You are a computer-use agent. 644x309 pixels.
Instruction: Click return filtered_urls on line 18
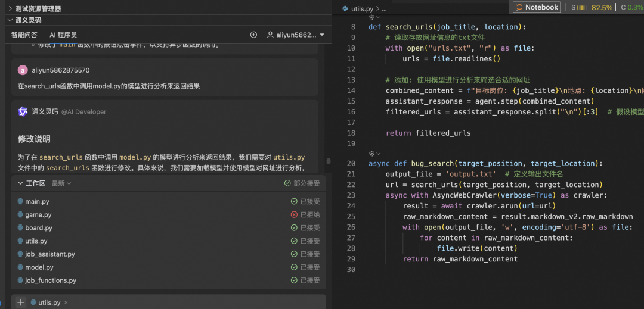point(428,133)
